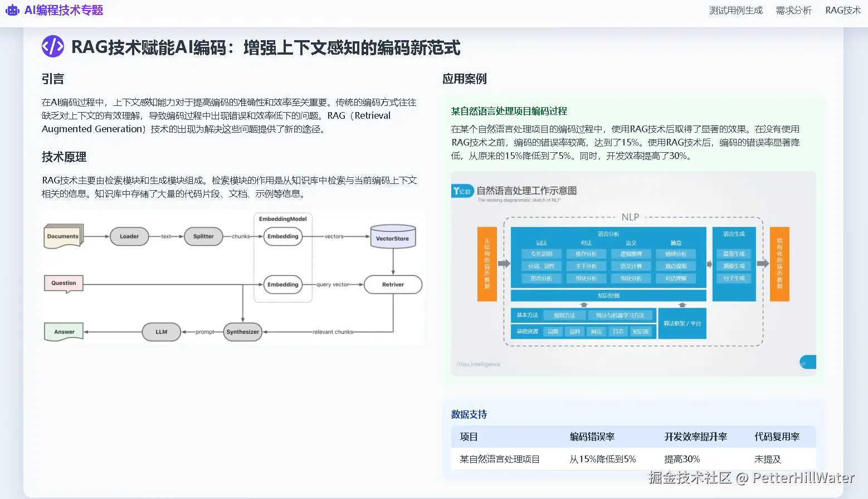Screen dimensions: 868x499
Task: Click the code bracket icon beside RAG title
Action: tap(53, 47)
